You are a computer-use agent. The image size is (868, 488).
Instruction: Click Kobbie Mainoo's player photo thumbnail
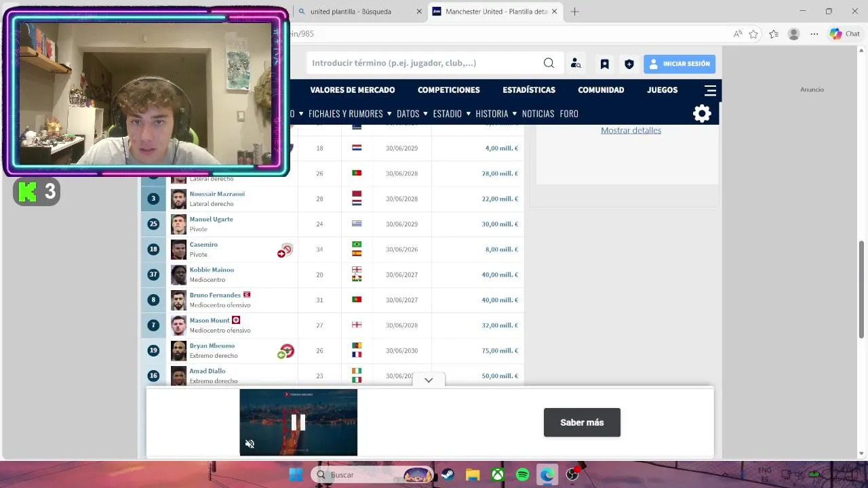pos(178,274)
